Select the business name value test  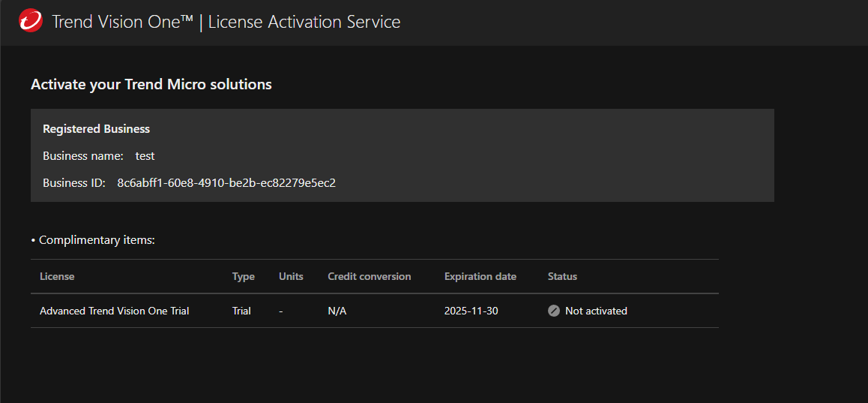pos(145,156)
